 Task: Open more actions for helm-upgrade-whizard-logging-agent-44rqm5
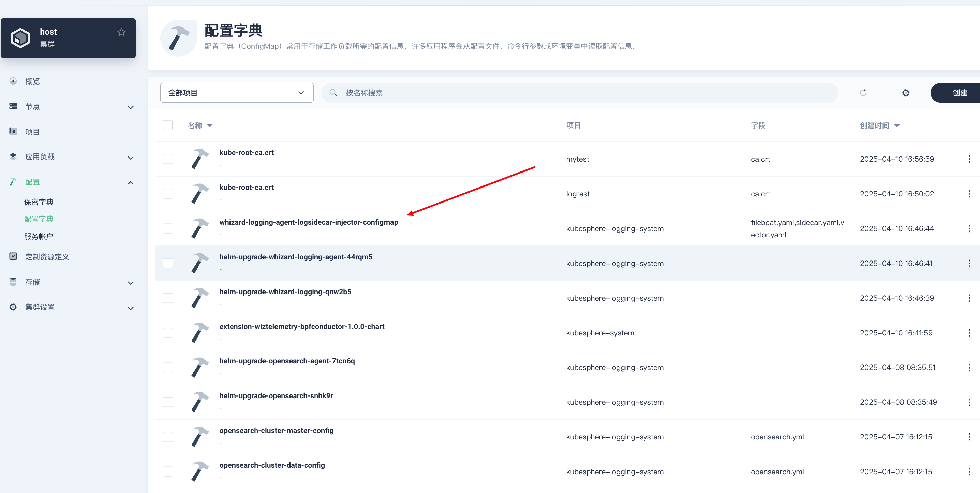(969, 263)
